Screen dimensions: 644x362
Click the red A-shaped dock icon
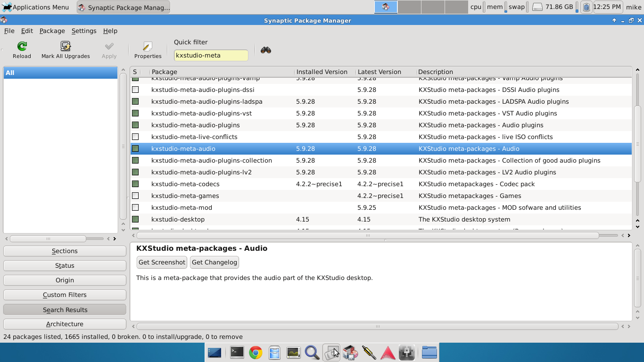pos(388,353)
